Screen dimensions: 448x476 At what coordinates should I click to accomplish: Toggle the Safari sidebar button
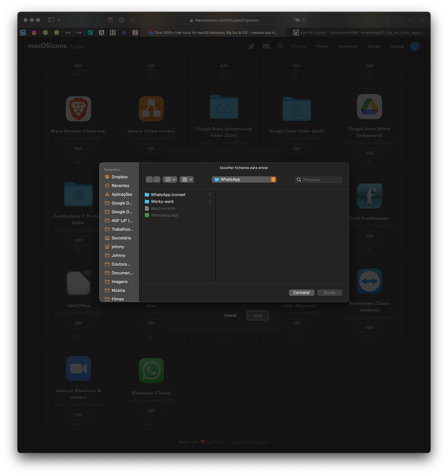51,20
